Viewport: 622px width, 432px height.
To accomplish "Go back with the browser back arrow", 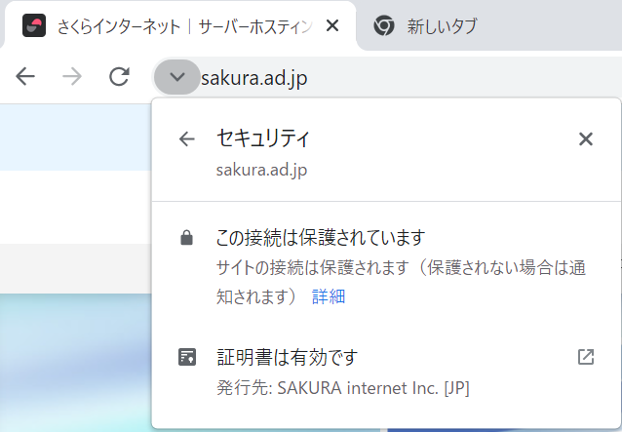I will pos(26,77).
